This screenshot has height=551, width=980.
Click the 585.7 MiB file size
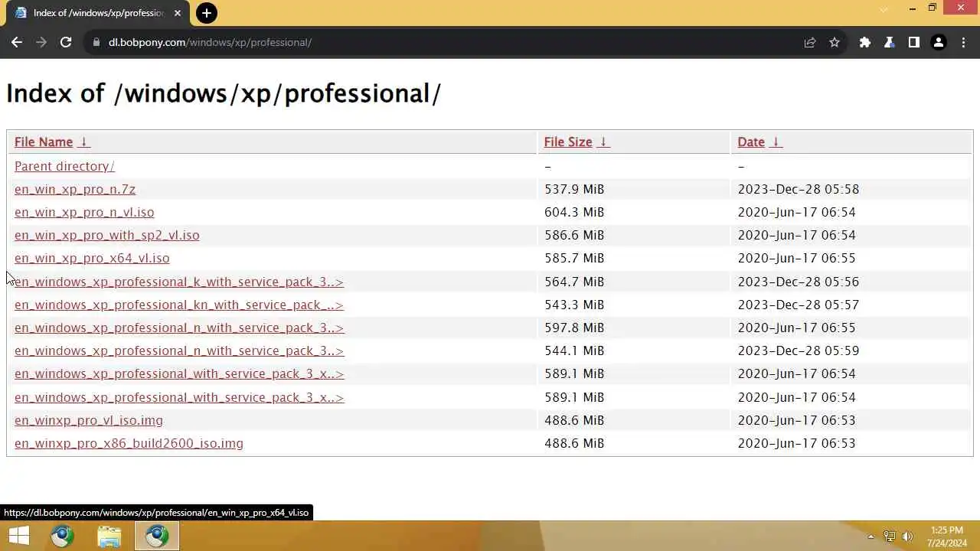coord(574,258)
